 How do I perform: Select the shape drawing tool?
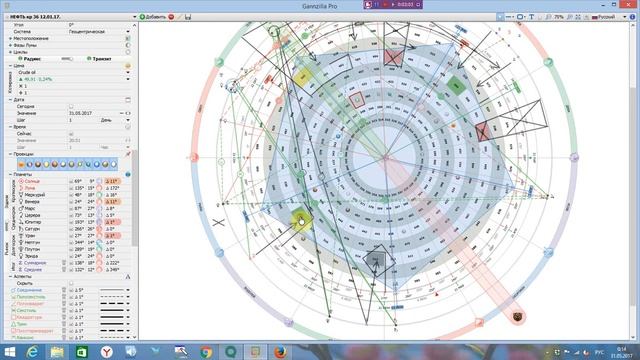pos(520,17)
